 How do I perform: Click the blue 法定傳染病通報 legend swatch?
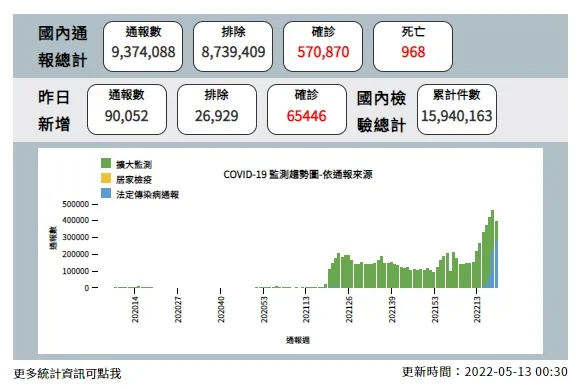tap(106, 193)
